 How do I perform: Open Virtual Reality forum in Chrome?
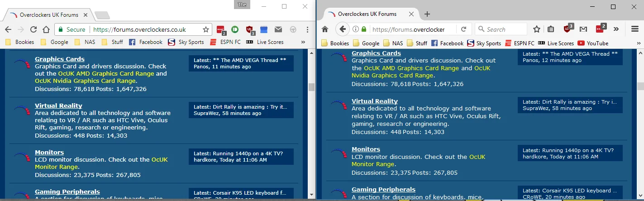click(58, 105)
